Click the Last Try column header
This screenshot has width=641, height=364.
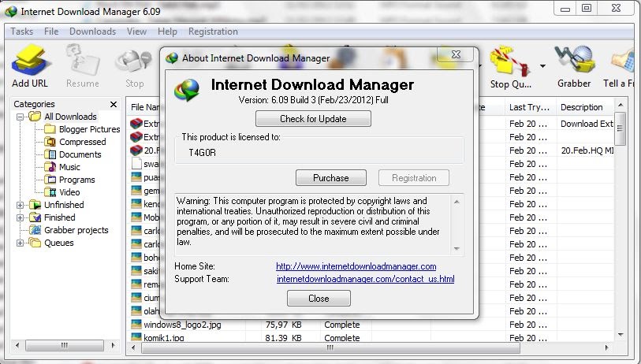[530, 107]
